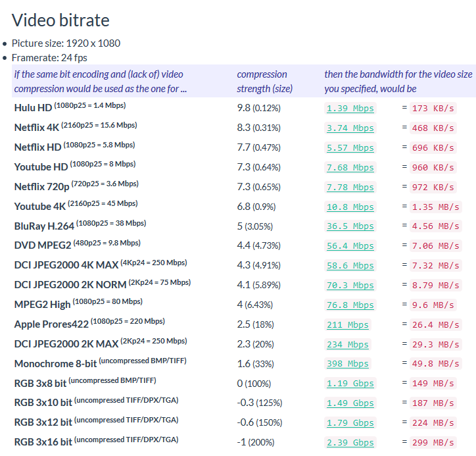476x456 pixels.
Task: Open the 1.39 Mbps bandwidth link
Action: point(350,109)
